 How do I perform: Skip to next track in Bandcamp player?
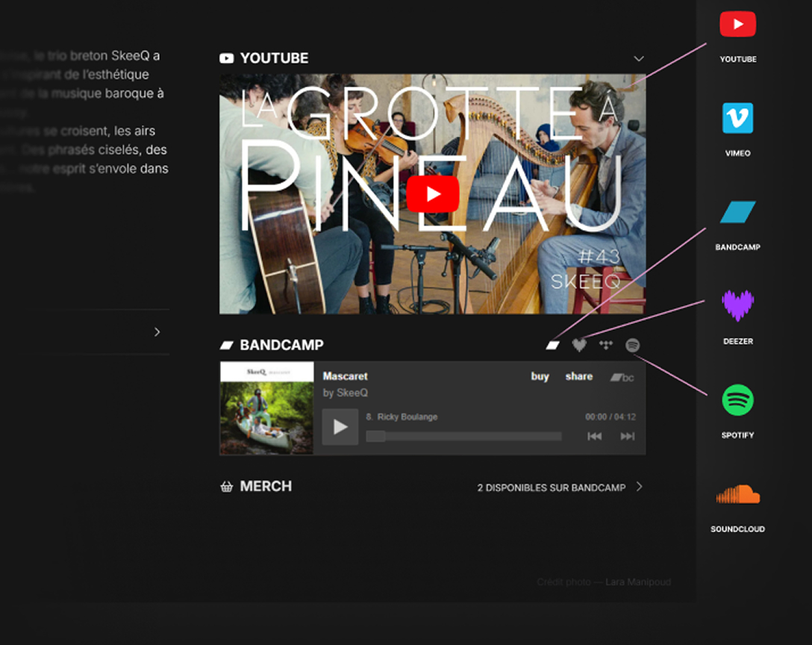pos(628,436)
